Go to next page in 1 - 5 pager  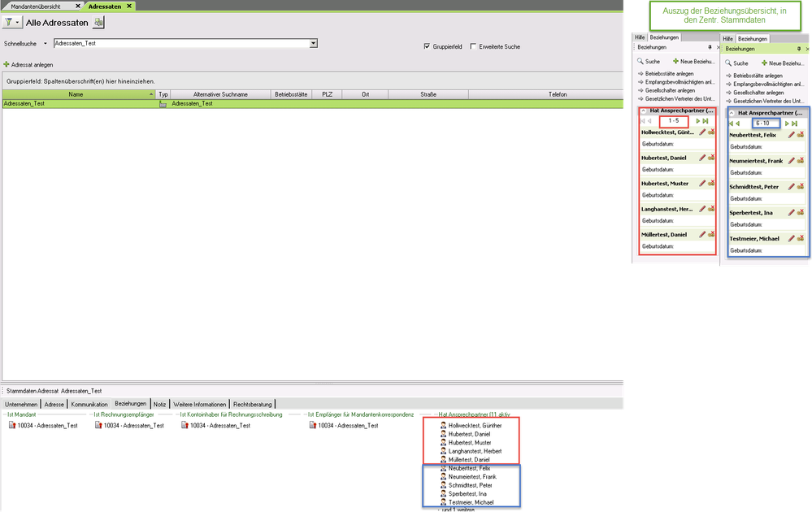(x=697, y=120)
